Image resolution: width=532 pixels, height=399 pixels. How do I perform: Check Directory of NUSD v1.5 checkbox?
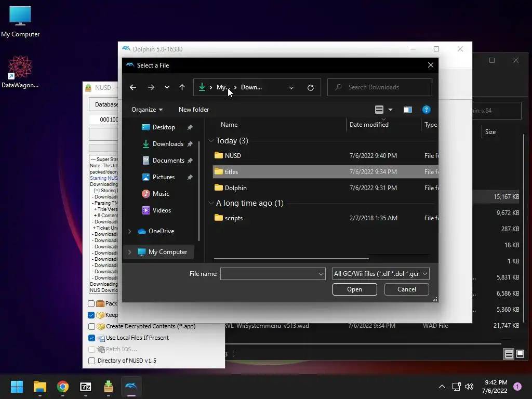point(91,361)
